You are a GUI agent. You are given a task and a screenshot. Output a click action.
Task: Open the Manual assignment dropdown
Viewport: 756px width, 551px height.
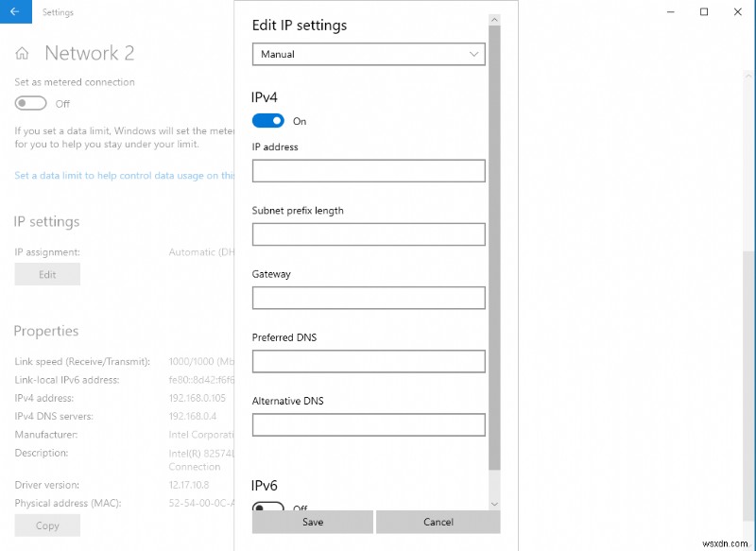tap(368, 54)
